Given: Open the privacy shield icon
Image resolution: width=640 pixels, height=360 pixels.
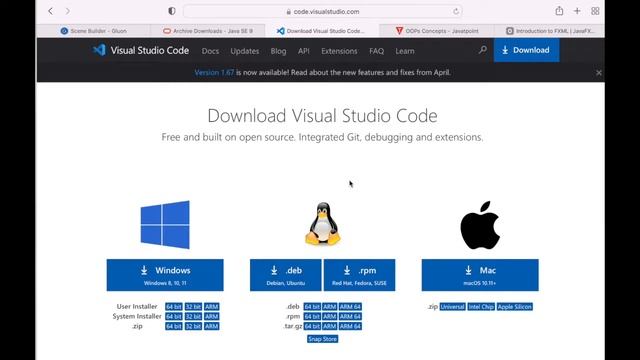Looking at the screenshot, I should tap(172, 11).
